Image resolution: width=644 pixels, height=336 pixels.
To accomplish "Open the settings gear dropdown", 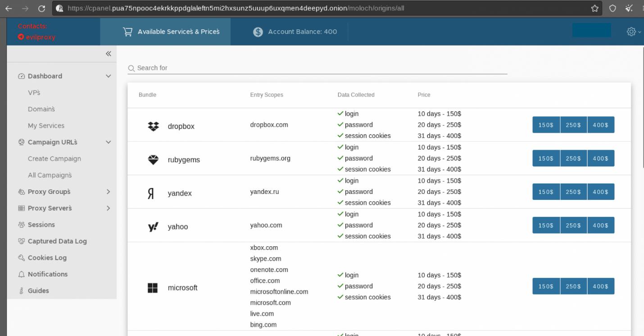I will (x=634, y=32).
